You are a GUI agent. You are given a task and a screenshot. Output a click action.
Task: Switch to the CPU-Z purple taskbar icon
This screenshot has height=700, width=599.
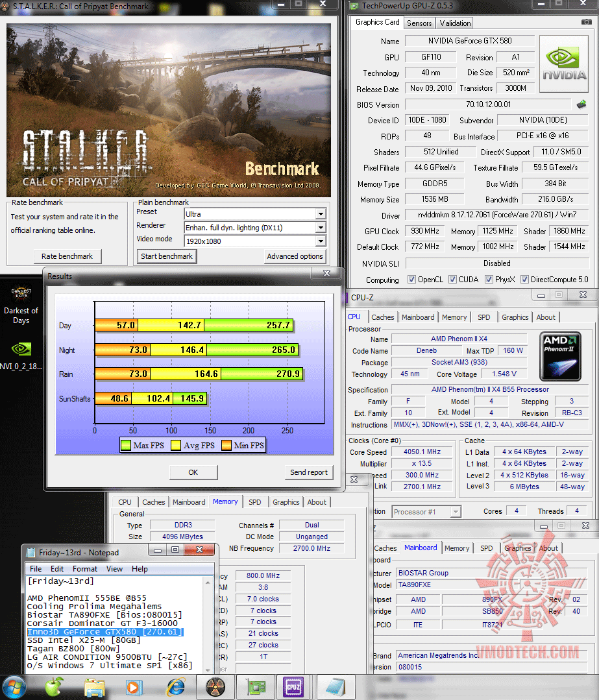[293, 687]
